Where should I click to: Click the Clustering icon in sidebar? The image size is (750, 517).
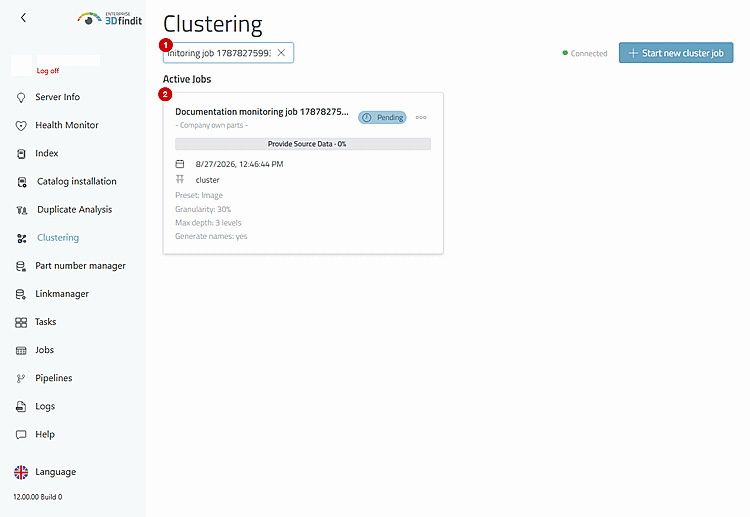22,239
